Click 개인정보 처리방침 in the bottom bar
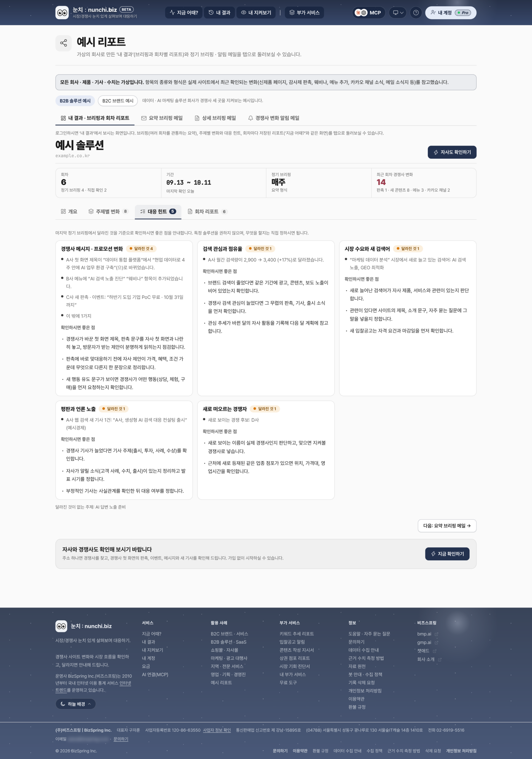This screenshot has width=532, height=759. [x=461, y=751]
